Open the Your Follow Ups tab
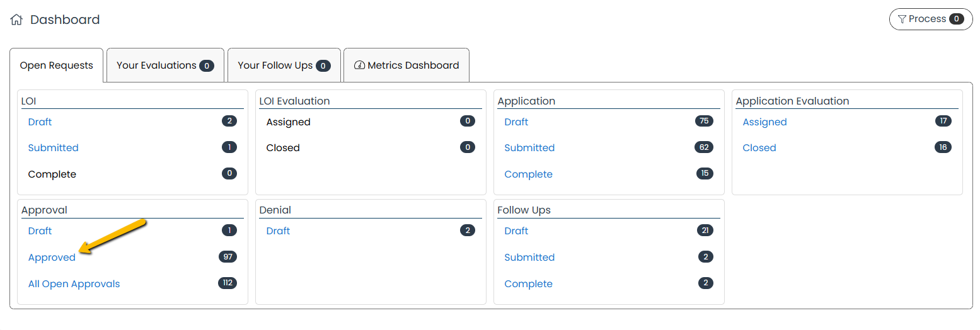This screenshot has height=330, width=980. tap(284, 65)
